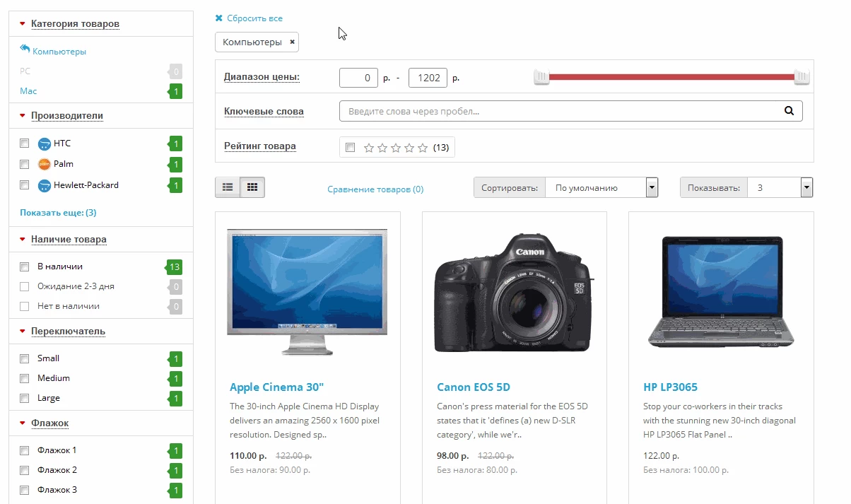The width and height of the screenshot is (851, 504).
Task: Click the red arrow beside Производители
Action: point(23,116)
